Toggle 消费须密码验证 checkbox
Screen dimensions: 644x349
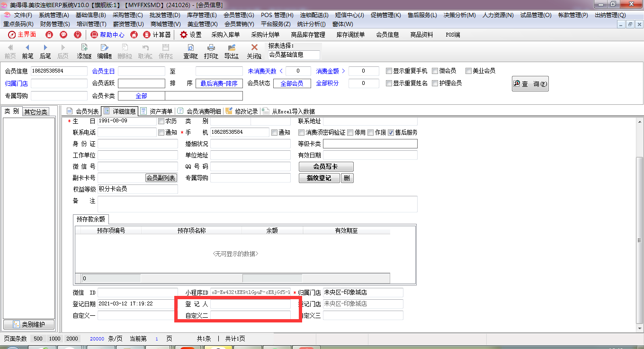tap(301, 133)
